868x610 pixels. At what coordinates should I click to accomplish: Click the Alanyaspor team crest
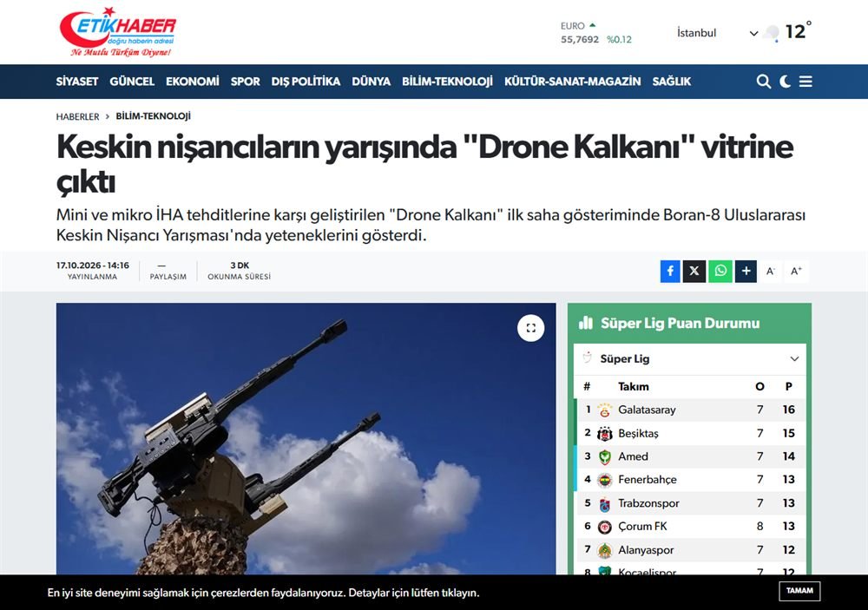pos(604,550)
